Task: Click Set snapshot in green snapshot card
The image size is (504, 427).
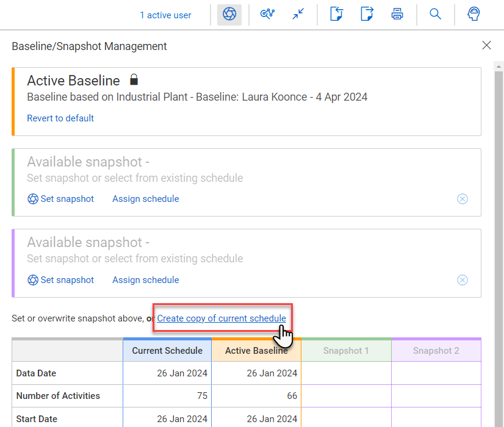Action: [61, 199]
